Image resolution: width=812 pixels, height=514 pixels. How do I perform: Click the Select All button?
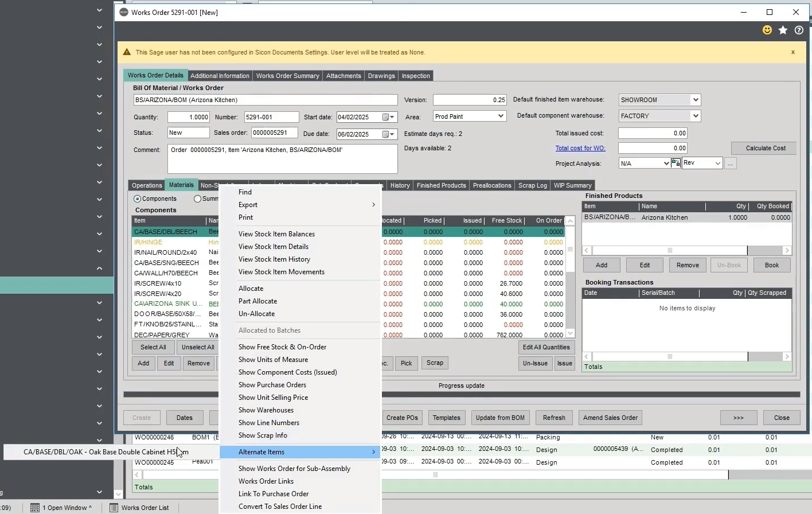(x=153, y=347)
